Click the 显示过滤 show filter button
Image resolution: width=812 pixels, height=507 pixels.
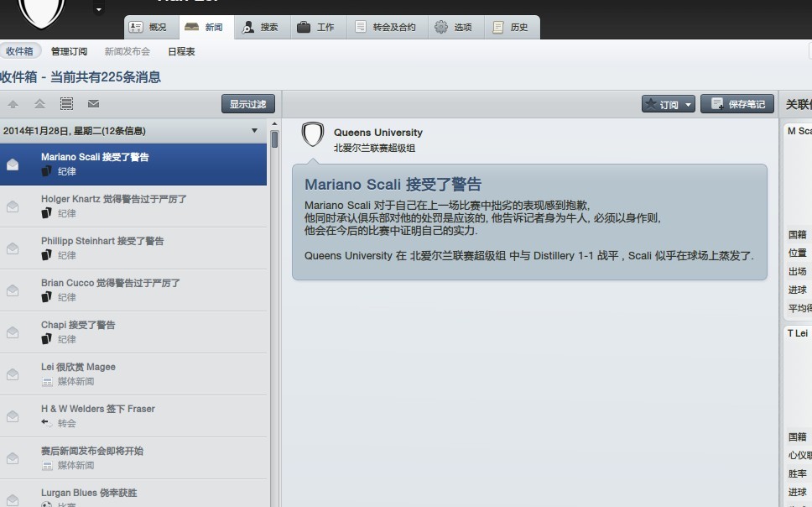click(x=248, y=104)
